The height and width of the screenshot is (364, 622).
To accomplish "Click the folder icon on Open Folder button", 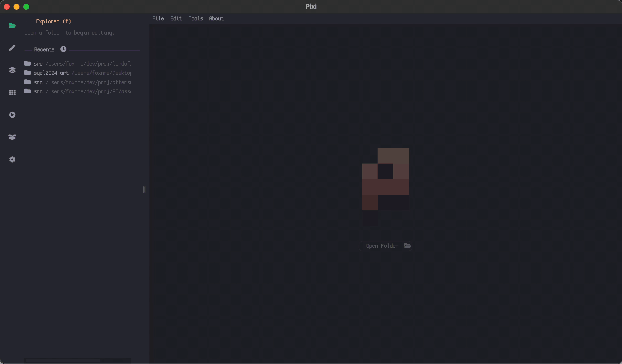I will pos(407,246).
